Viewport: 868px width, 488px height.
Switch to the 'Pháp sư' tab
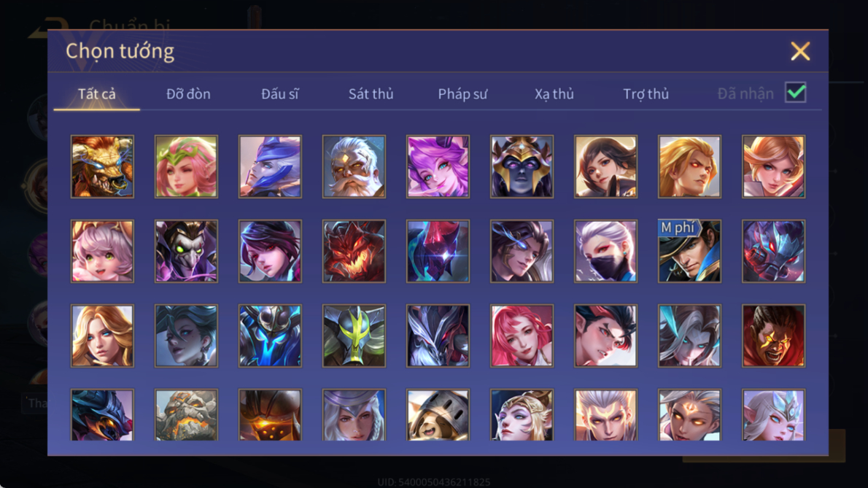[x=462, y=94]
